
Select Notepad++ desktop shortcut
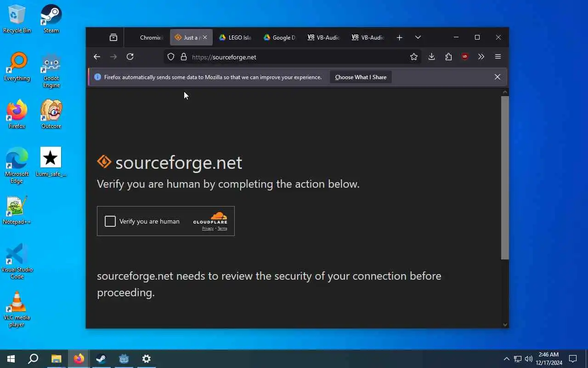[17, 210]
